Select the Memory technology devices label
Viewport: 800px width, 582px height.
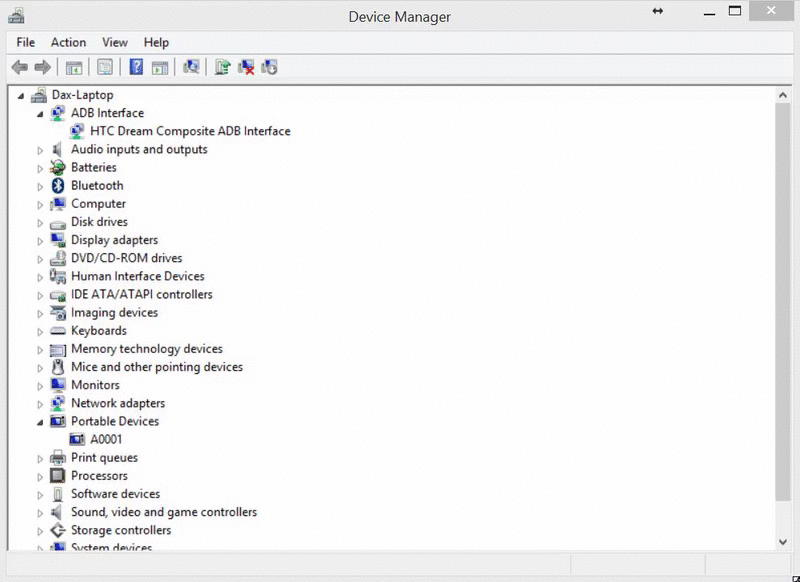147,348
